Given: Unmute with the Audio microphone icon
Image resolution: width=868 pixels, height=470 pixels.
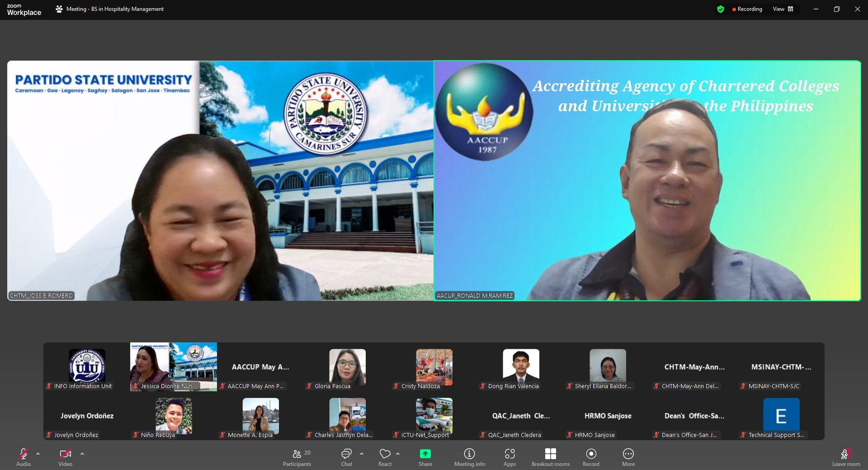Looking at the screenshot, I should click(x=24, y=453).
